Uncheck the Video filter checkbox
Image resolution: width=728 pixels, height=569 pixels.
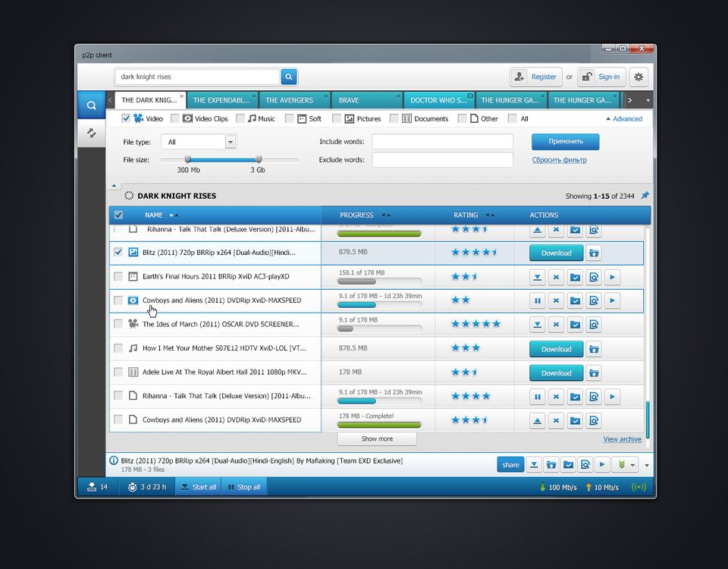126,118
